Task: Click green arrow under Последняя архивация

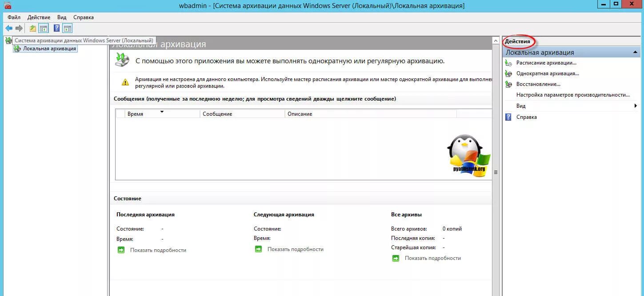Action: [x=121, y=250]
